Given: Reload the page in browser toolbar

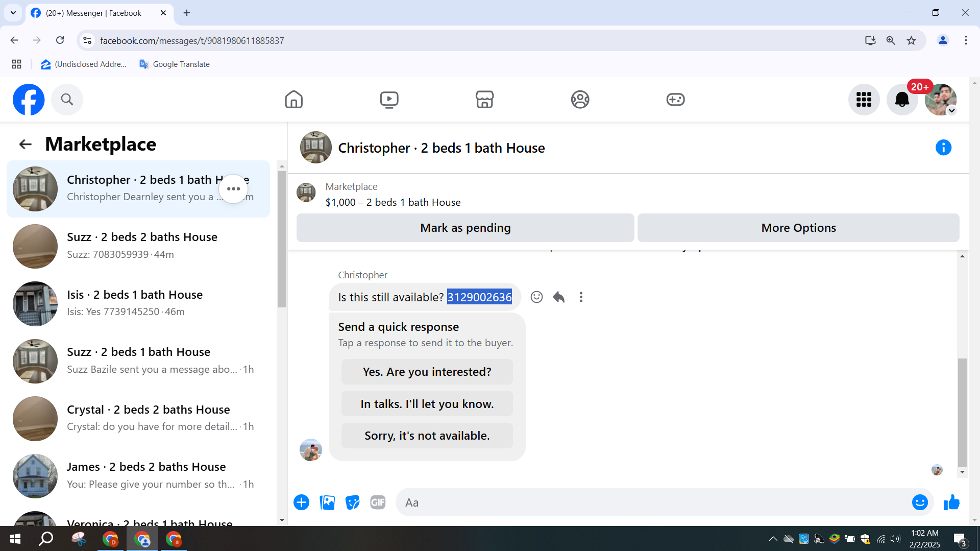Looking at the screenshot, I should [x=60, y=40].
